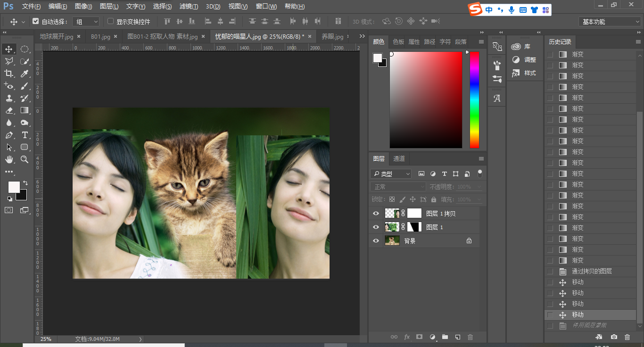Hide the 背景 layer eye icon
This screenshot has width=644, height=347.
[x=376, y=241]
